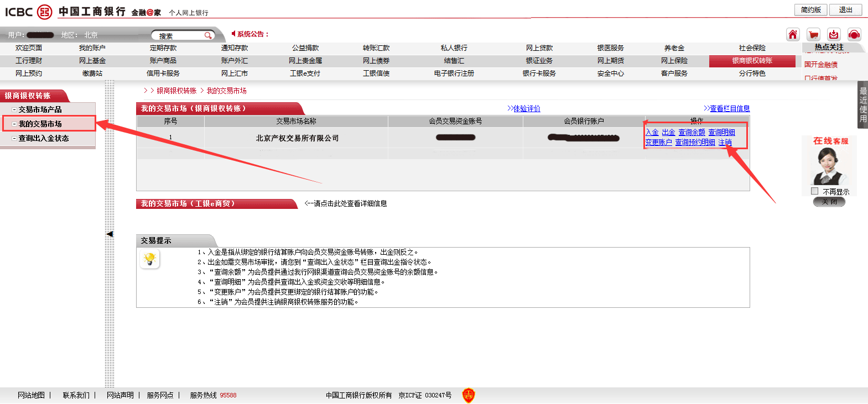This screenshot has height=404, width=868.
Task: Open the 通知存款 menu
Action: (x=235, y=48)
